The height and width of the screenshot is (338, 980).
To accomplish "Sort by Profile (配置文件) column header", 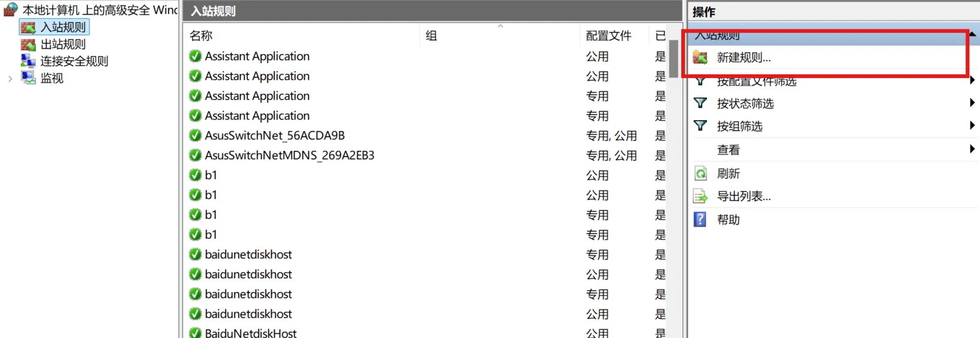I will coord(608,36).
